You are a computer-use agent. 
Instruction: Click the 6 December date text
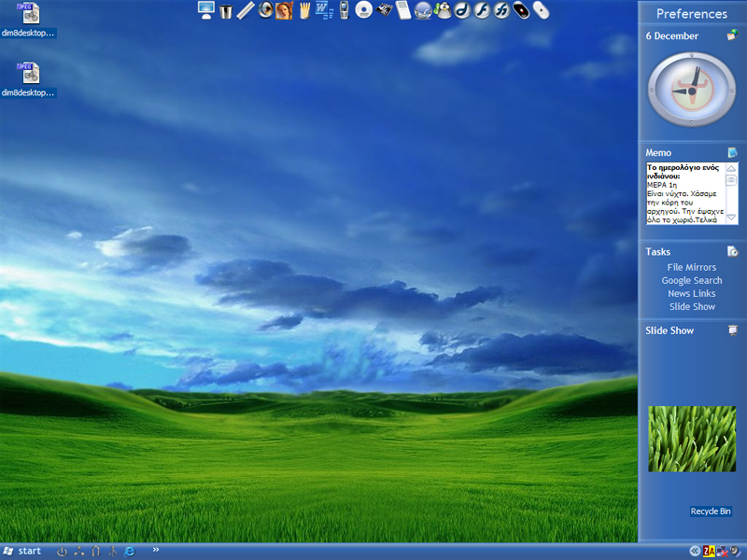[671, 35]
